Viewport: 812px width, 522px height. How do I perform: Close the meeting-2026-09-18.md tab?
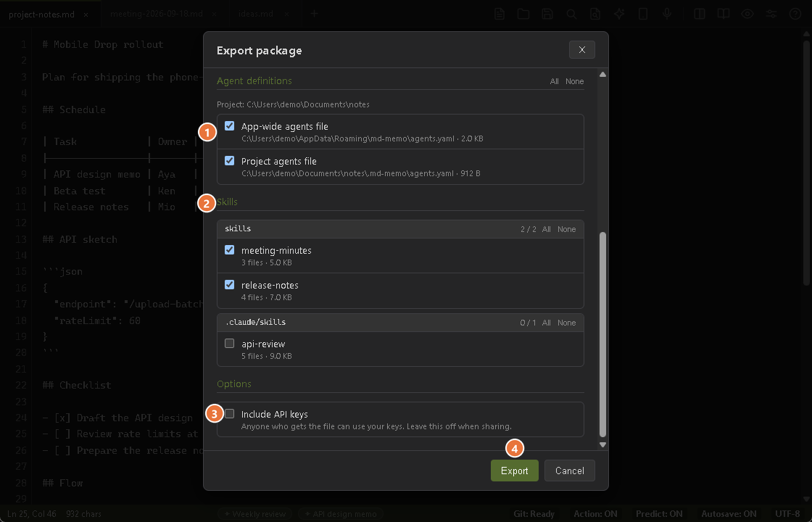click(x=215, y=14)
